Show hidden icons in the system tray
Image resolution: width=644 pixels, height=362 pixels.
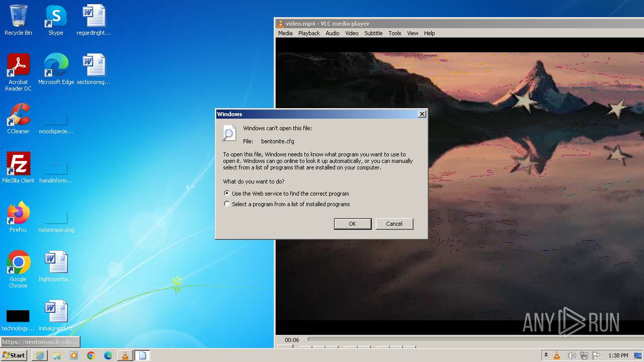(x=546, y=355)
